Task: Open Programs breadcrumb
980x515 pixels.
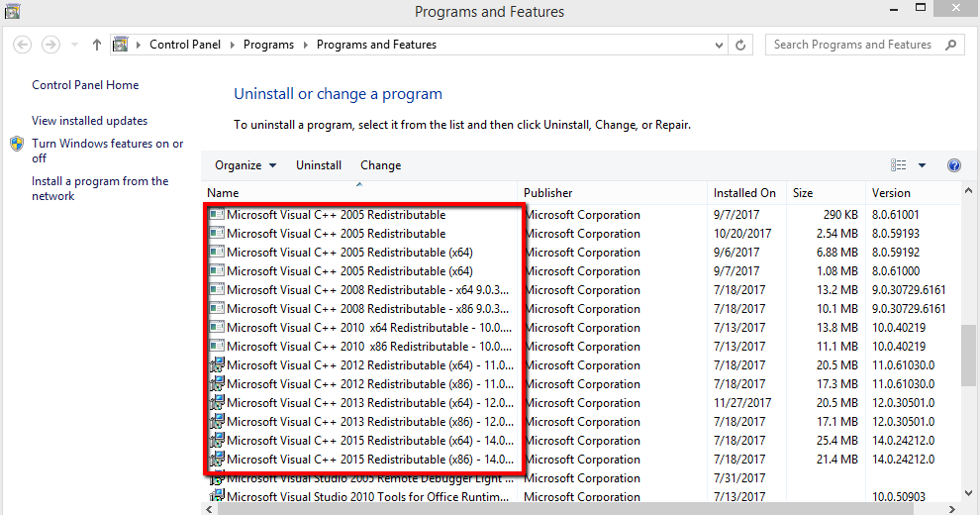Action: [x=268, y=45]
